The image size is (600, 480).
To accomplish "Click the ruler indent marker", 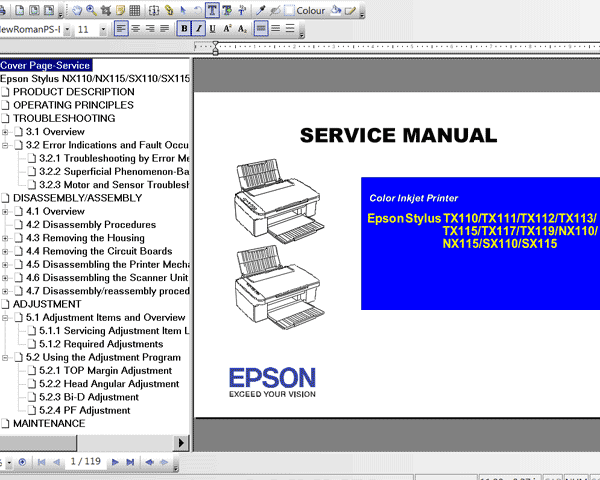I will (x=215, y=48).
